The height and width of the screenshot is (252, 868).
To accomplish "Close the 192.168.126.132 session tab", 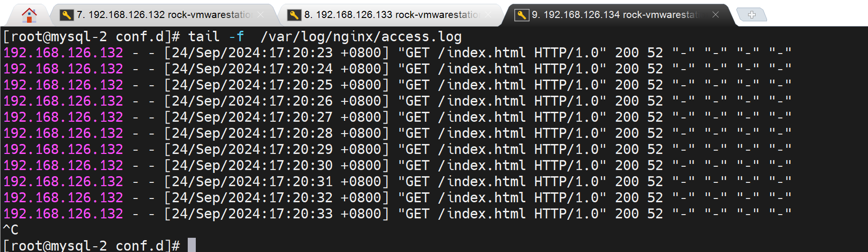I will click(x=260, y=15).
